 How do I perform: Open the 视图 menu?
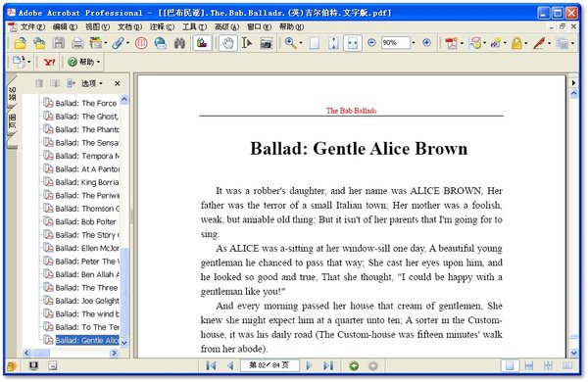click(x=97, y=27)
